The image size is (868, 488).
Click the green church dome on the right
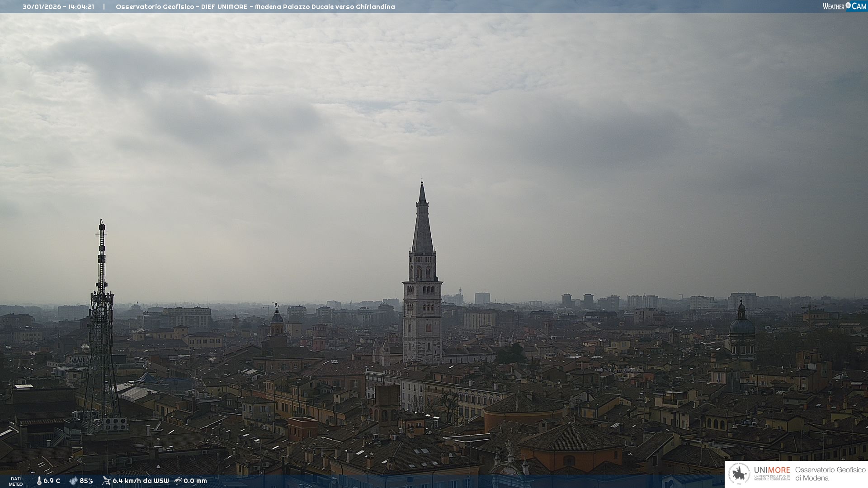742,325
